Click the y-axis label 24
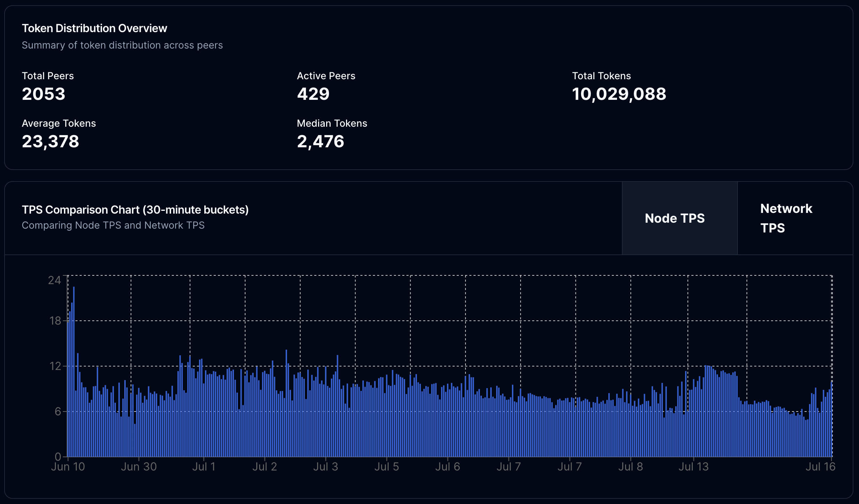The width and height of the screenshot is (859, 504). [x=54, y=280]
